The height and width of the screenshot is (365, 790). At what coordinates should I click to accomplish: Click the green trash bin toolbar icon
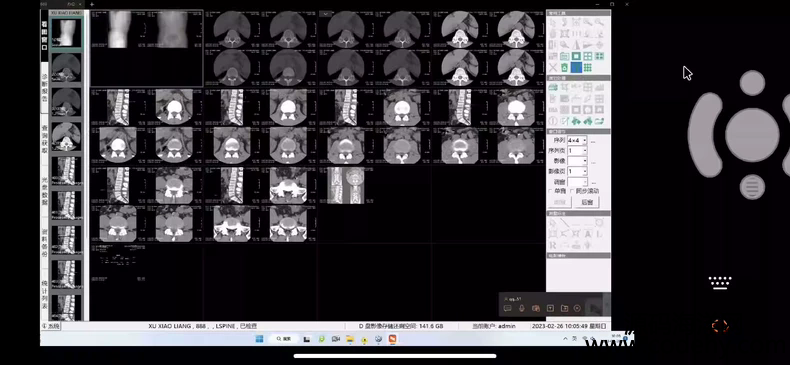coord(565,68)
